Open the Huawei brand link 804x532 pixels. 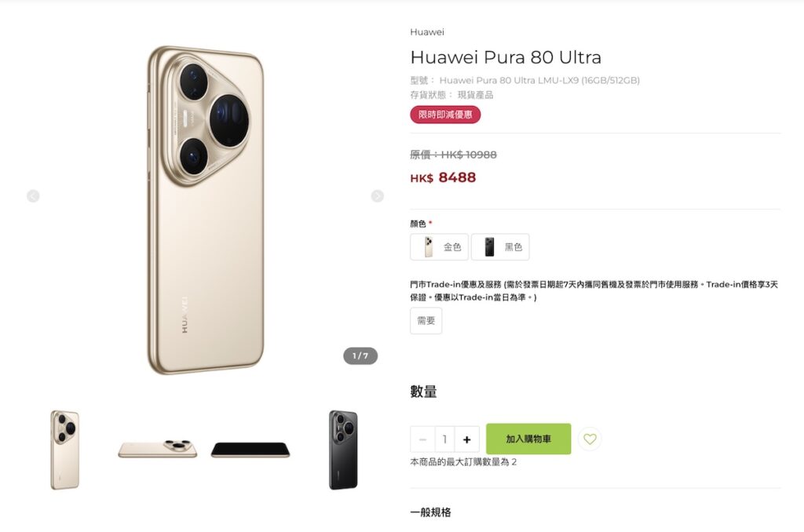coord(426,31)
